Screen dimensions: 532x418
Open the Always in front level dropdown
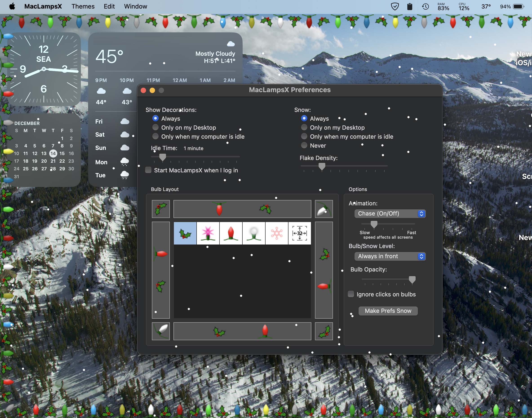pyautogui.click(x=390, y=256)
